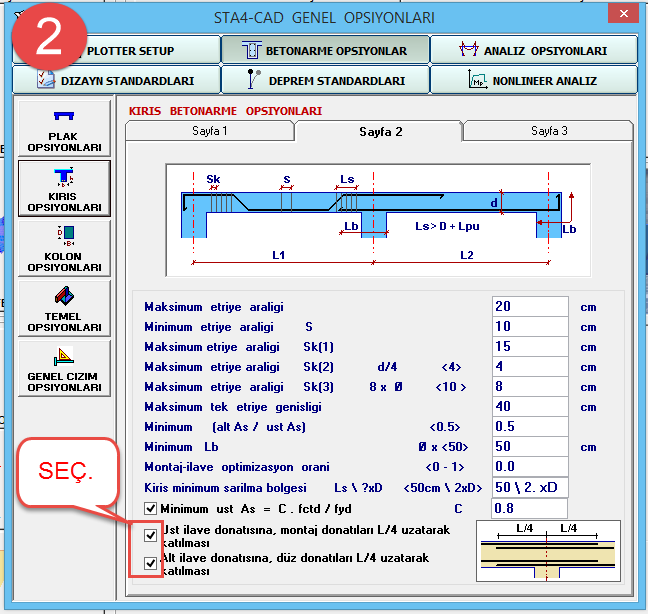648x614 pixels.
Task: Open Plak Opsiyonlari slab options
Action: pos(64,130)
